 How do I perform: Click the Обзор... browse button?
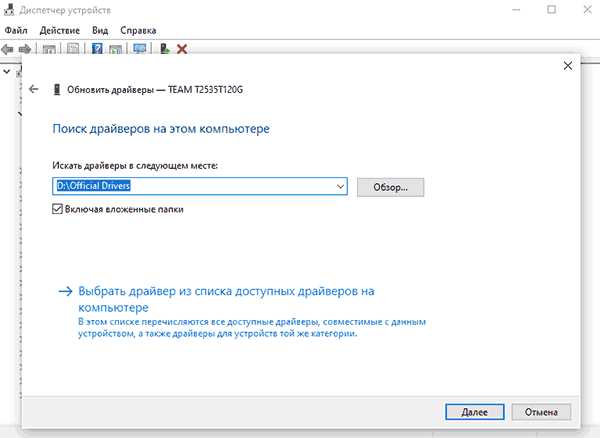pyautogui.click(x=390, y=187)
